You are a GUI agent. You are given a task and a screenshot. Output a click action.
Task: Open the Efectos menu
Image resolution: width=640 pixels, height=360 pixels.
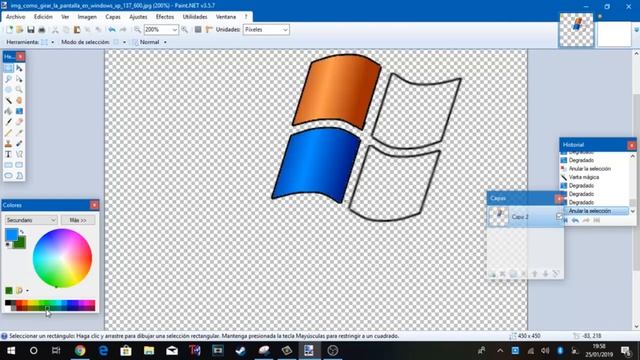point(164,17)
